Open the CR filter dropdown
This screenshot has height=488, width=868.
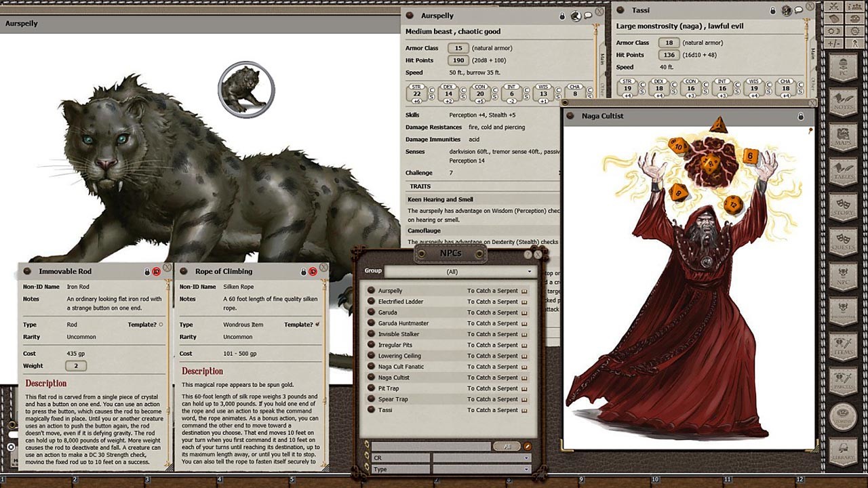(x=526, y=458)
